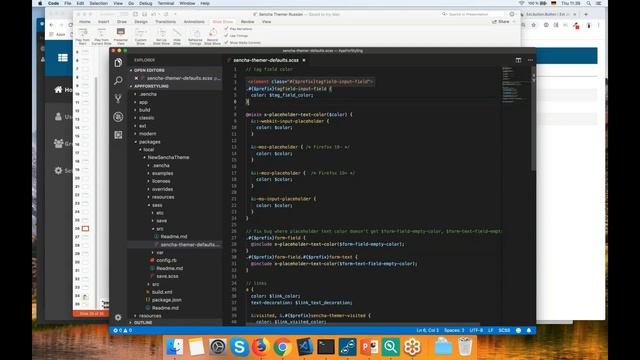Click Play from Current Slide in PowerPoint
Screen dimensions: 640x360
101,36
